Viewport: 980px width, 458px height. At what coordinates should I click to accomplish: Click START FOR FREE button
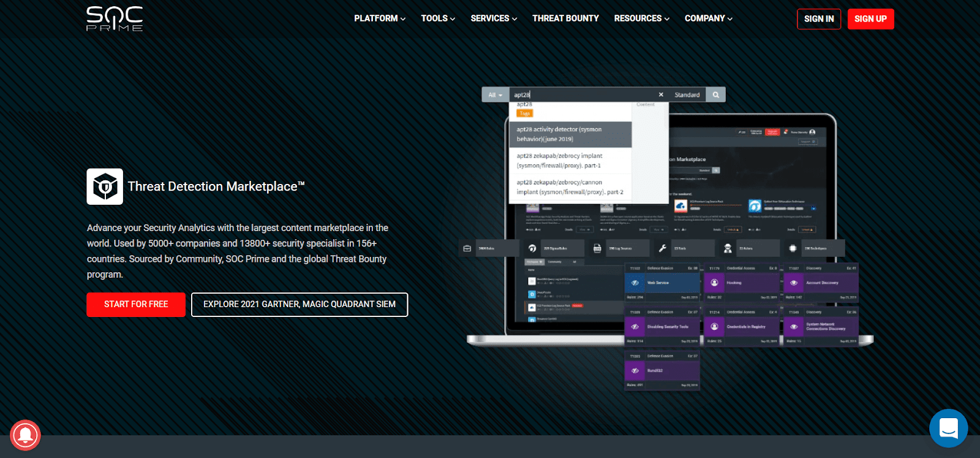136,305
